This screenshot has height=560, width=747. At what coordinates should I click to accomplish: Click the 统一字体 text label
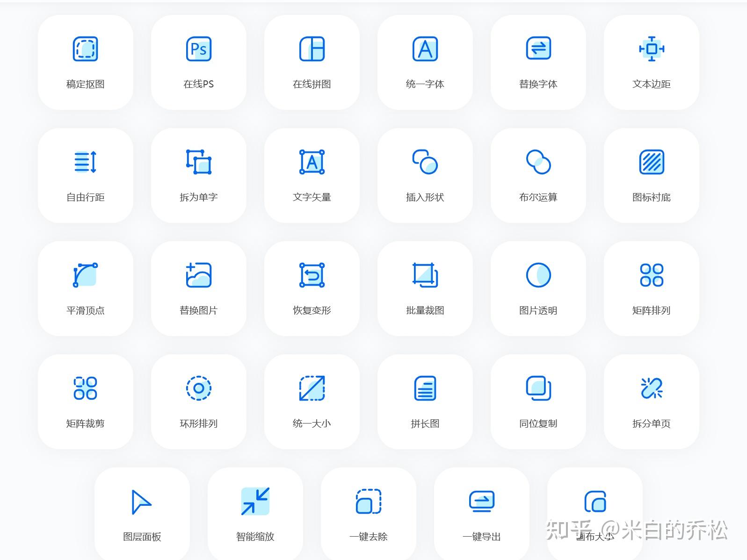click(425, 84)
